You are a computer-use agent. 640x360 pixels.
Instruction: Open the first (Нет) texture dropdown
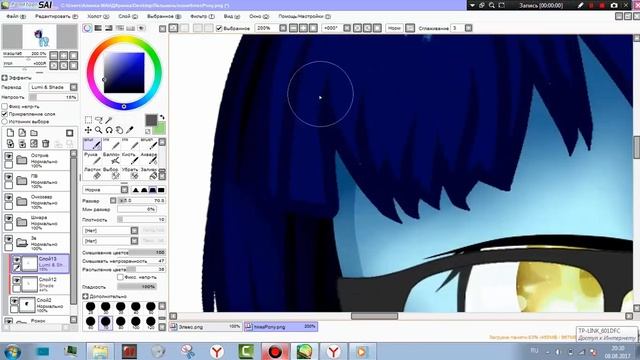[134, 231]
